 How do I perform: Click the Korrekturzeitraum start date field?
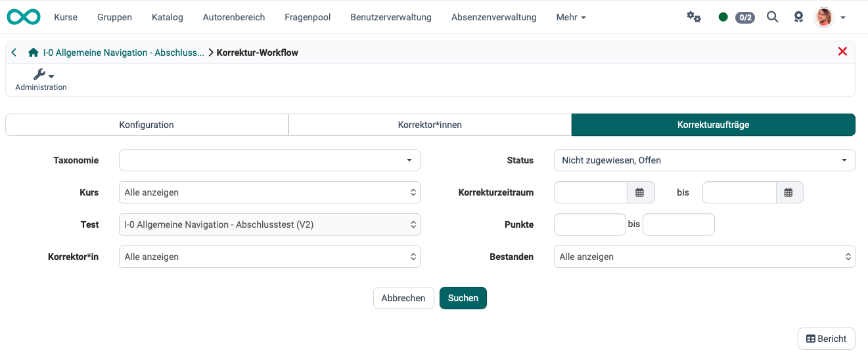591,192
